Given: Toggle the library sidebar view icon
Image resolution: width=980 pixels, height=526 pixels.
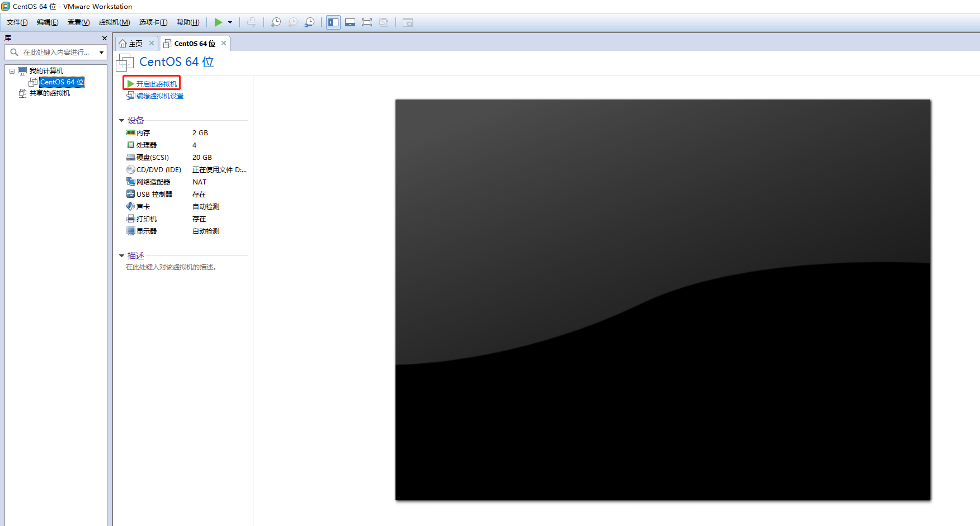Looking at the screenshot, I should 333,22.
